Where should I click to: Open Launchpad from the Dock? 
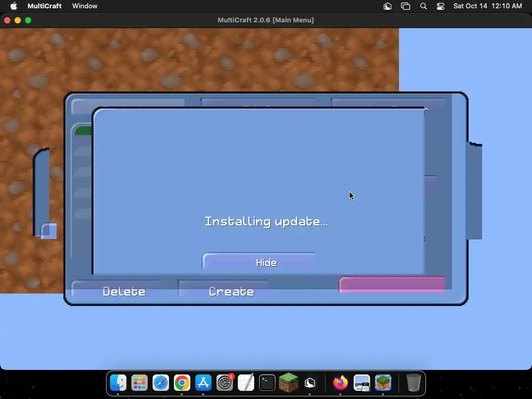[139, 383]
